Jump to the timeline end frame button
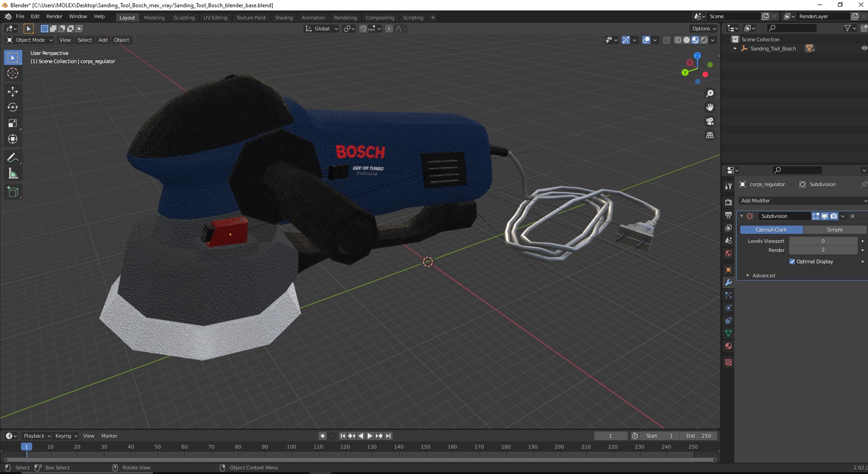The height and width of the screenshot is (474, 868). pos(388,436)
